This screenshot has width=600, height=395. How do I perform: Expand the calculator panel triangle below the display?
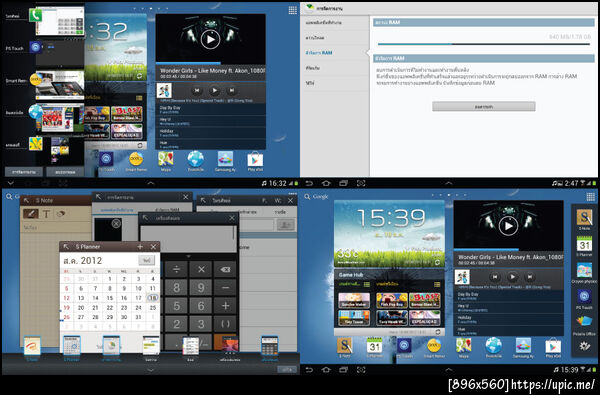point(188,256)
